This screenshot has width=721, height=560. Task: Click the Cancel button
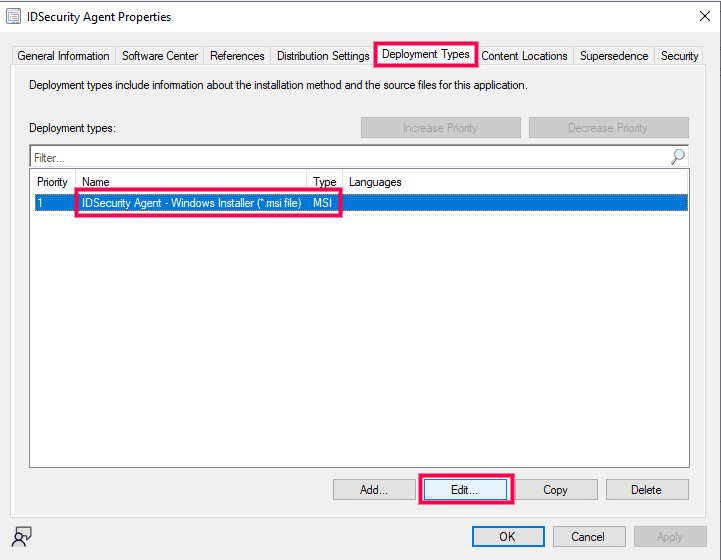click(589, 537)
